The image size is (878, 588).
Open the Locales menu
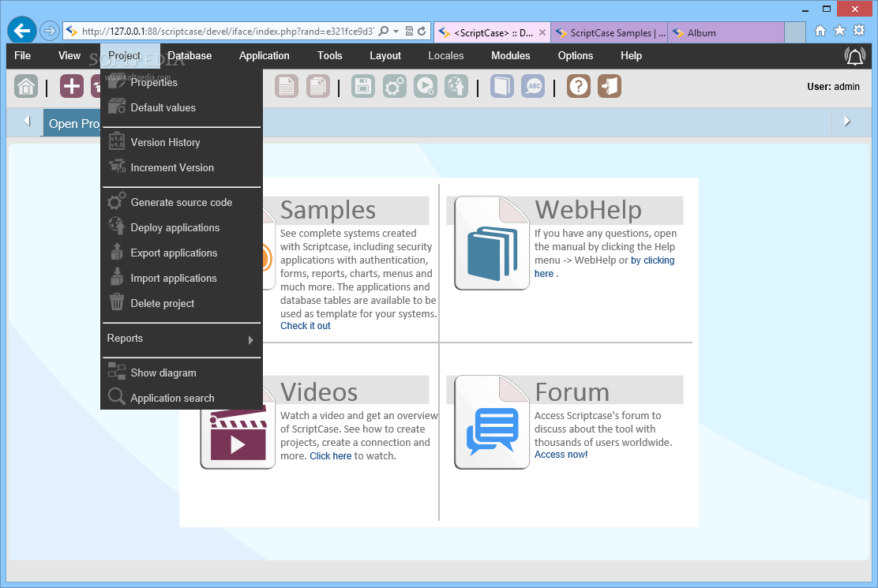point(446,55)
